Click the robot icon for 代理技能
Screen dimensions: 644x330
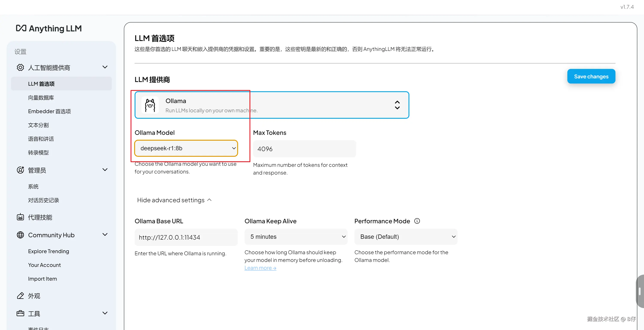coord(20,217)
